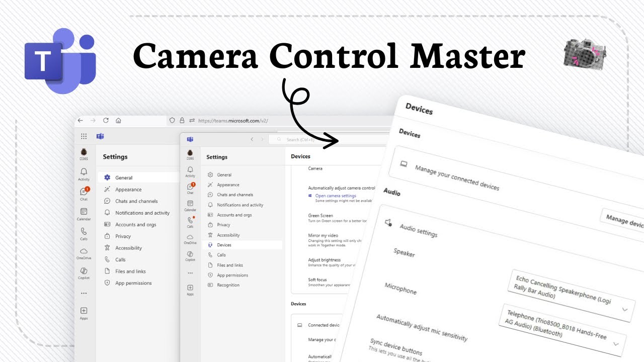The image size is (644, 362).
Task: Click the Soft focus setting label
Action: click(x=317, y=280)
